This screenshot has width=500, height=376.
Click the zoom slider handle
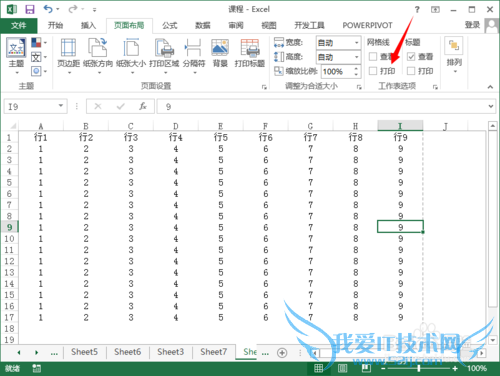coord(419,368)
